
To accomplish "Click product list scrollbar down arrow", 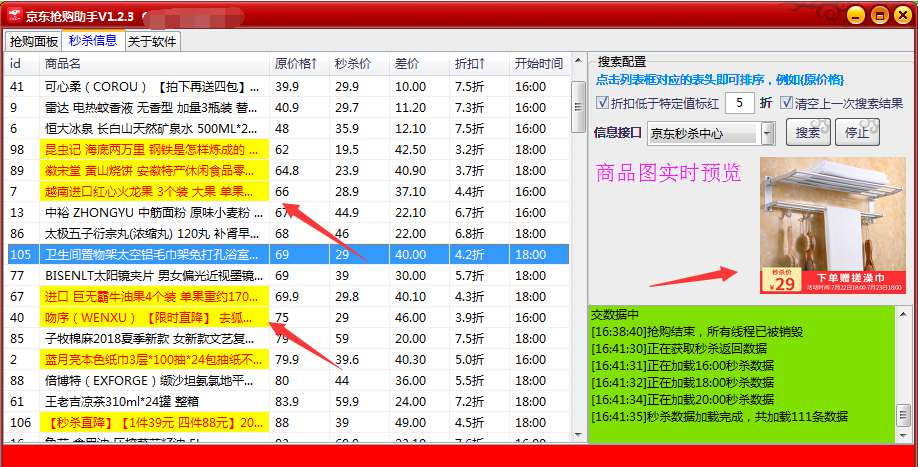I will tap(578, 435).
